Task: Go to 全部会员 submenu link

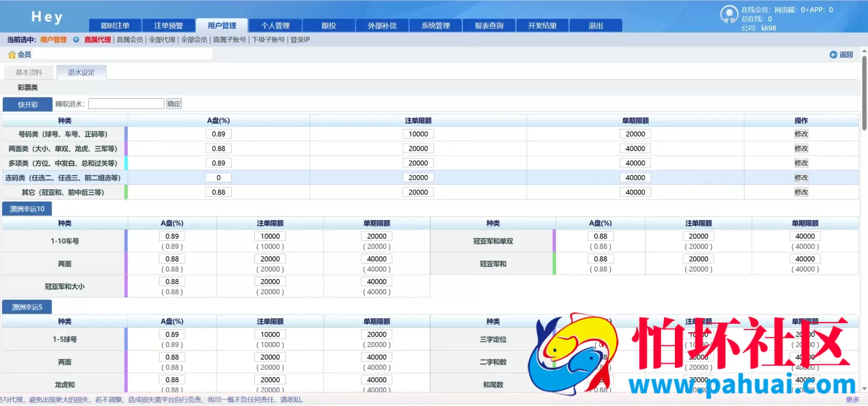Action: click(x=194, y=40)
